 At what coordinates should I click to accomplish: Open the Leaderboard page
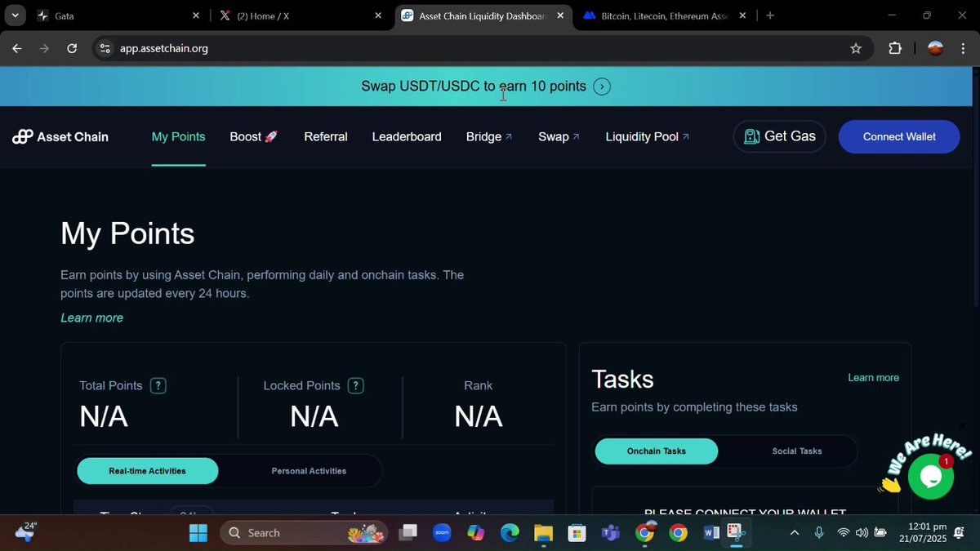(x=407, y=137)
